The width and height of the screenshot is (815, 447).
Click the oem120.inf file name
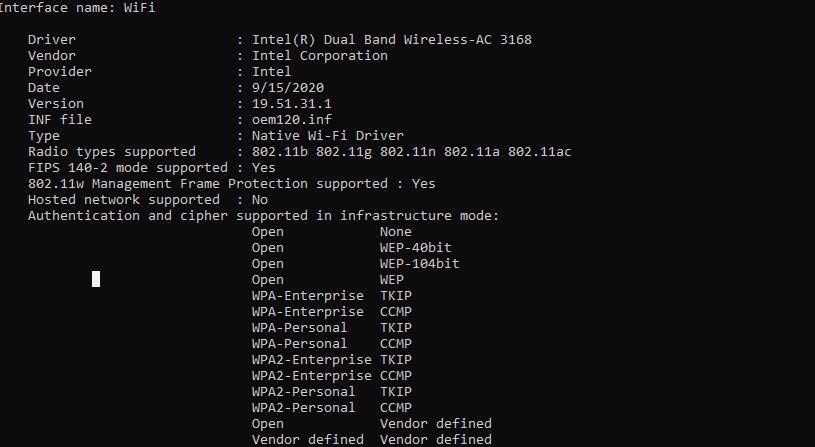coord(292,120)
